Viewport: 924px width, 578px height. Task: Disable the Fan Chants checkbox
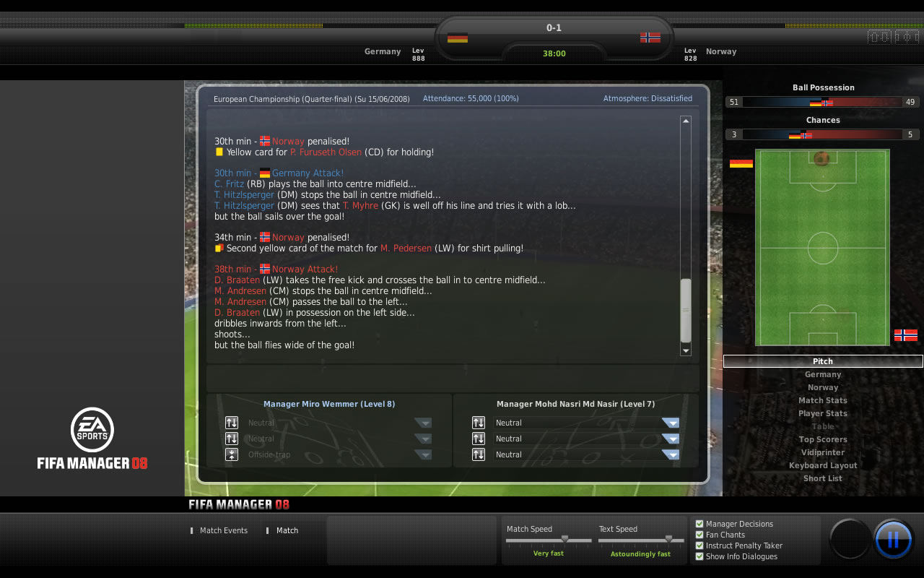699,535
